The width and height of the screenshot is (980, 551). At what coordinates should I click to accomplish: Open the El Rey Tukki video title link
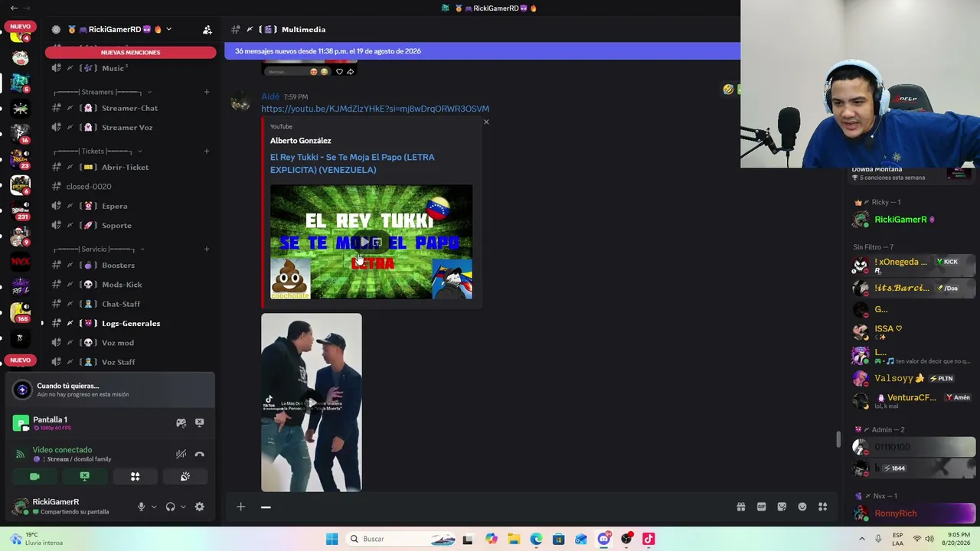352,164
